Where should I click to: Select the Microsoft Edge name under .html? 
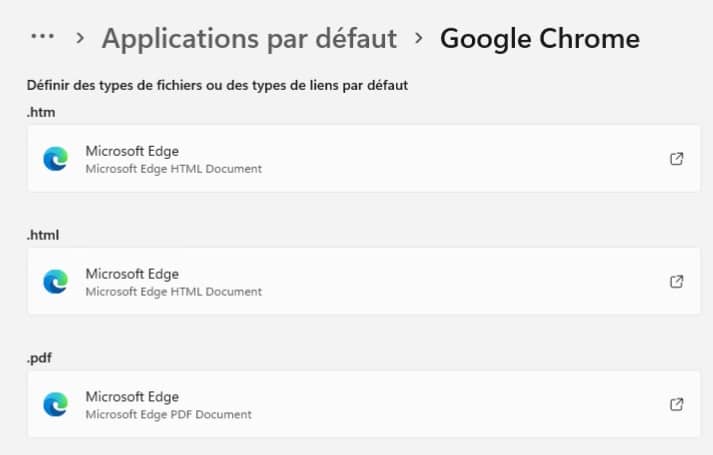[x=132, y=274]
